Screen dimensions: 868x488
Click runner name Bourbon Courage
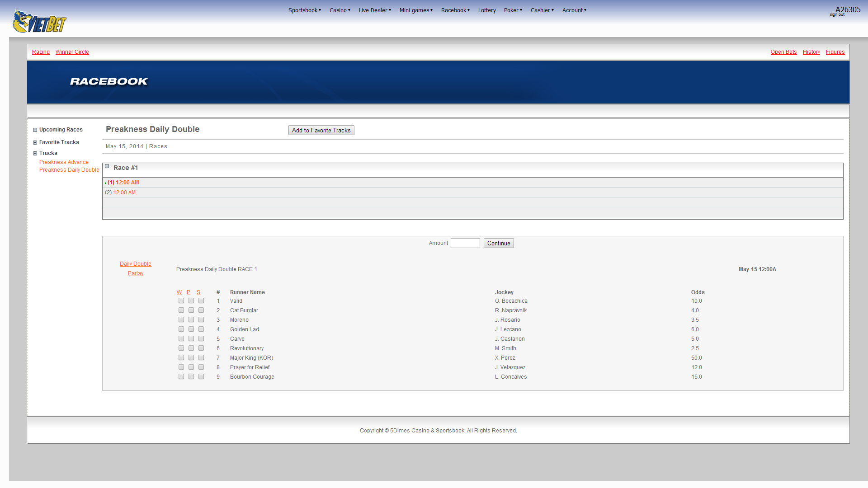coord(252,377)
